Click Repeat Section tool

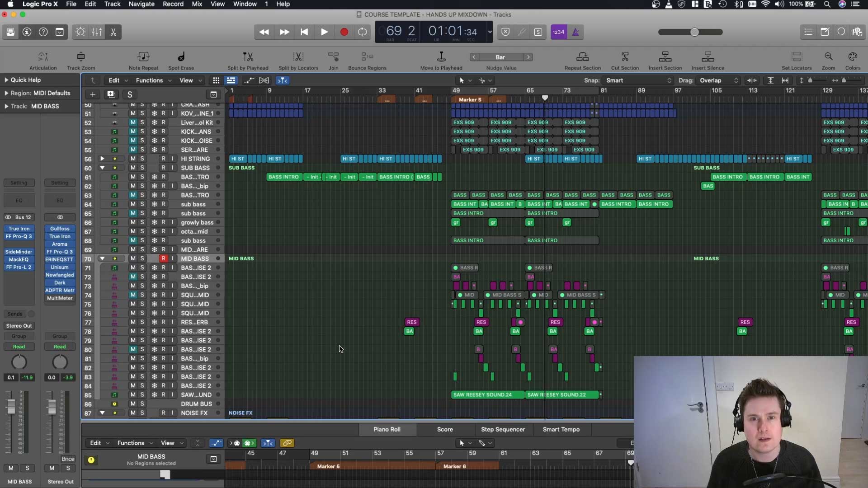pyautogui.click(x=582, y=61)
